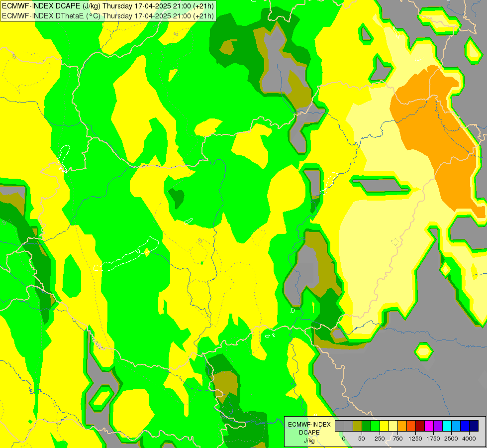Click the 'DCAPE' word in the legend box

tap(309, 433)
